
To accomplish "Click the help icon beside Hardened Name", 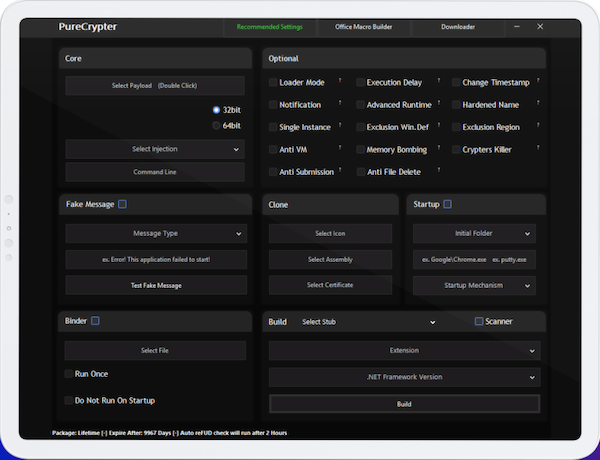I will (x=539, y=102).
